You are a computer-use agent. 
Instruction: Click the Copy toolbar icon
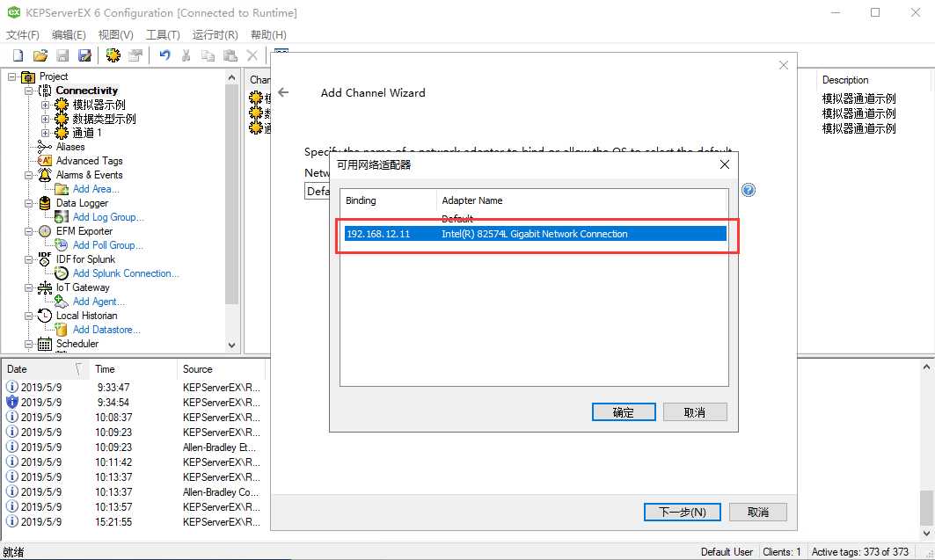(208, 55)
